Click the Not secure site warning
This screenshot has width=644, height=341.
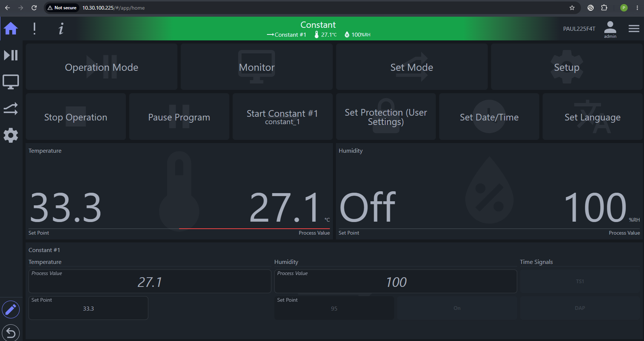(x=62, y=8)
